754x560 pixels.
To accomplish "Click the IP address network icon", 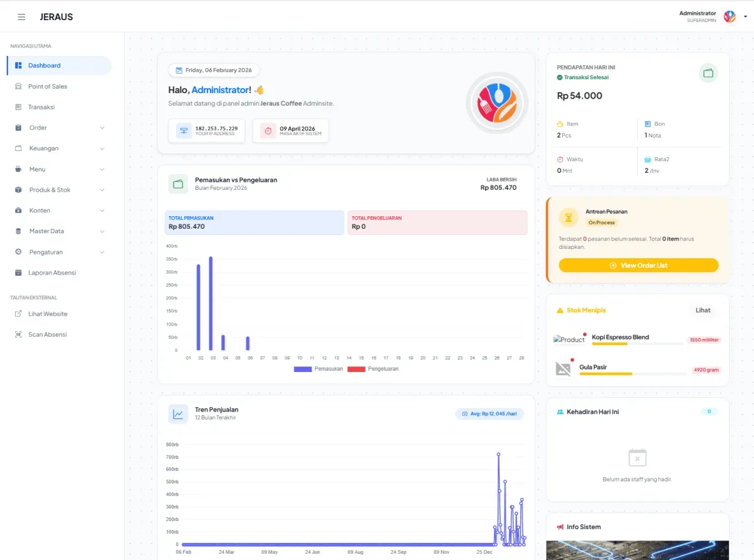I will tap(184, 131).
